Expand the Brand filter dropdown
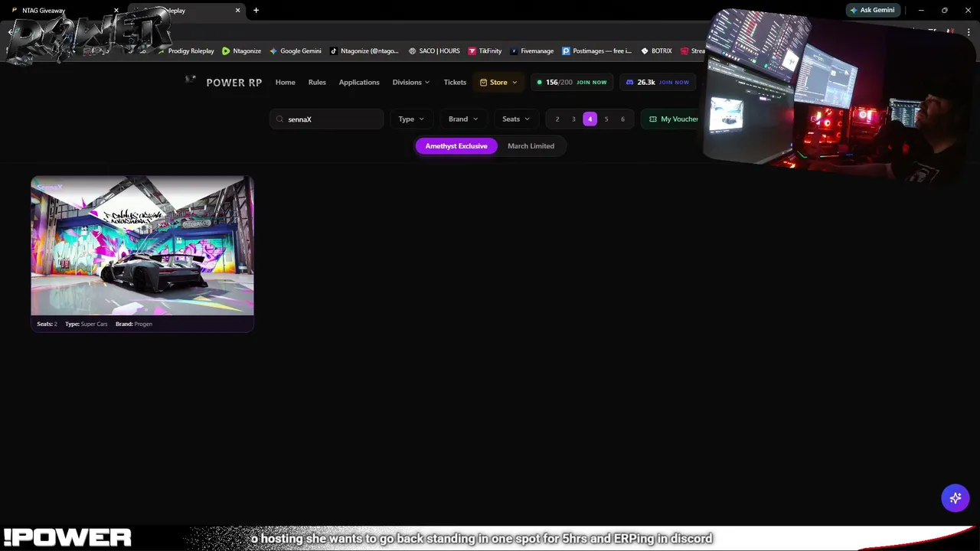980x551 pixels. [463, 119]
